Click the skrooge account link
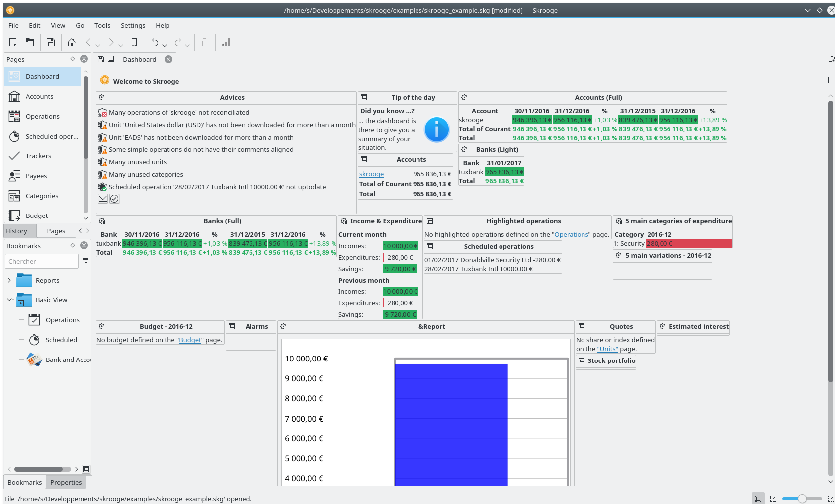Screen dimensions: 835x504 pyautogui.click(x=371, y=174)
